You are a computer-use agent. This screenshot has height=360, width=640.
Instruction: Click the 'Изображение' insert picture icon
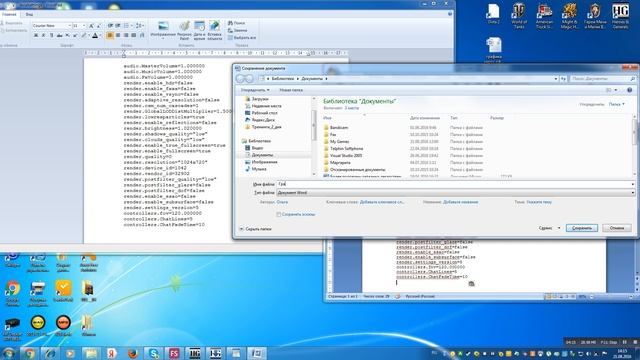[163, 30]
